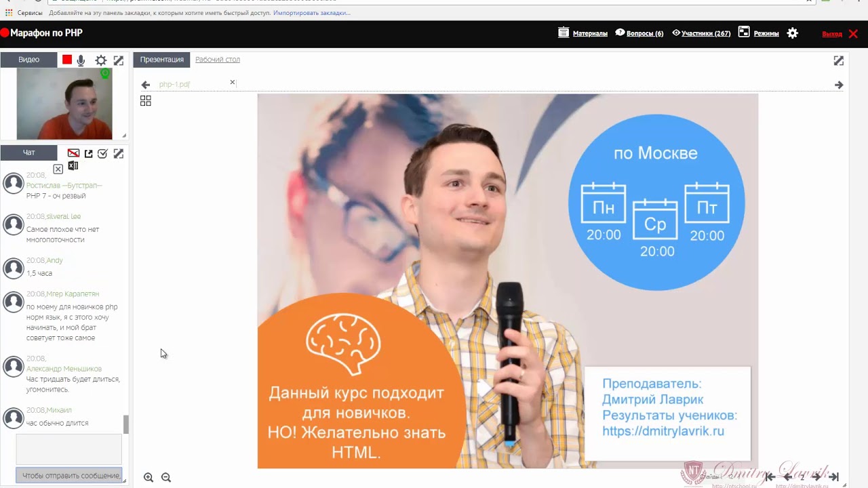This screenshot has width=868, height=488.
Task: Go back with arrow left of php-1.pdf
Action: point(146,85)
